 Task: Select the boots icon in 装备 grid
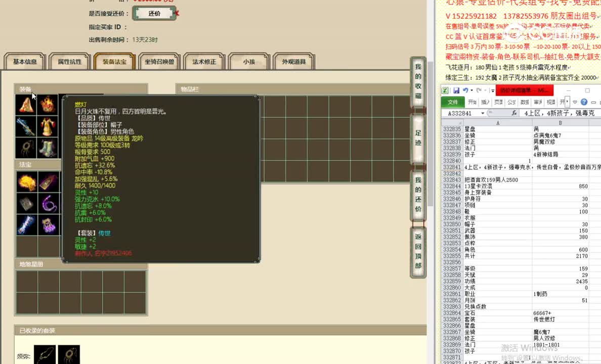[48, 148]
